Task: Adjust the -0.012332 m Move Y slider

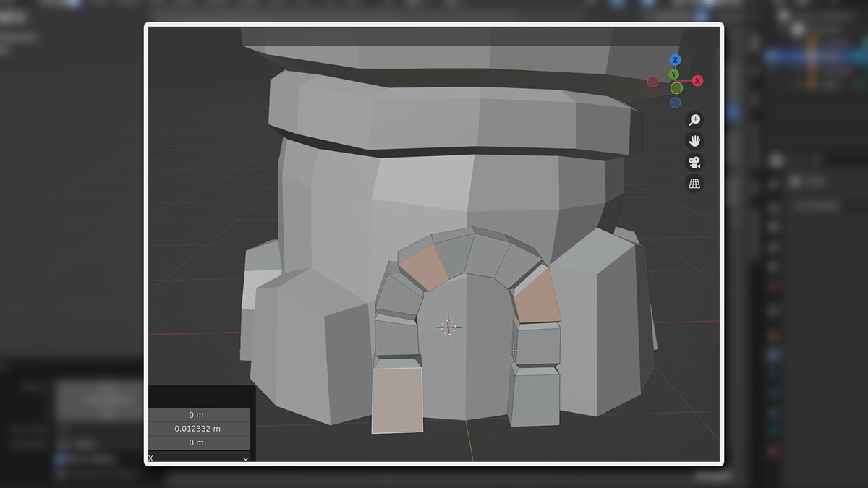Action: pos(200,428)
